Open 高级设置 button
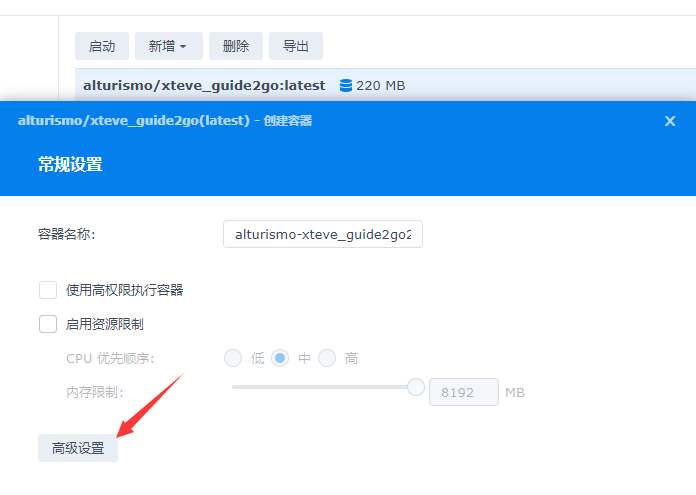 point(78,448)
